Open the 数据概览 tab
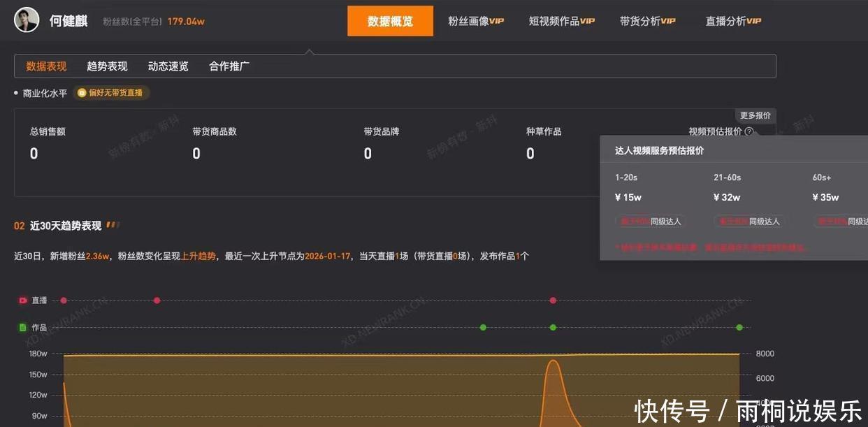868x427 pixels. 390,21
